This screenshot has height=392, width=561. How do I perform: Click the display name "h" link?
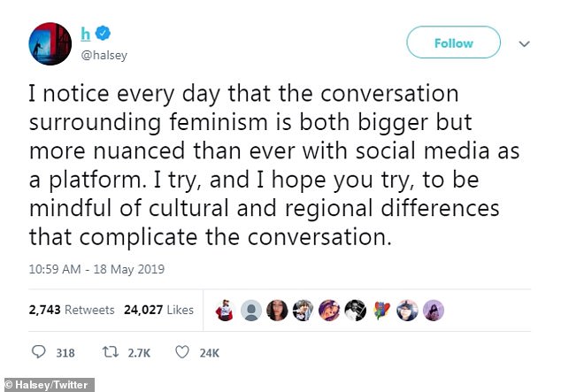[85, 33]
